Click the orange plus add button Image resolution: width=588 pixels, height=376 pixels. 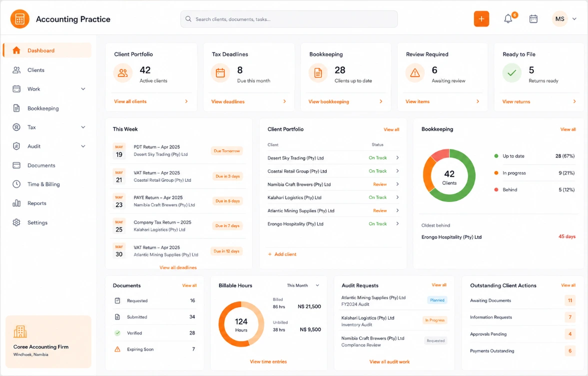482,19
